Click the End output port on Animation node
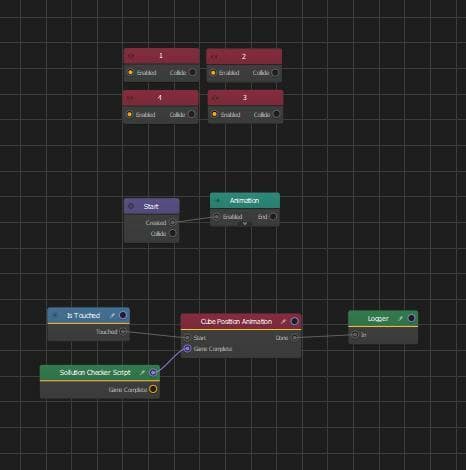This screenshot has width=466, height=470. point(273,217)
